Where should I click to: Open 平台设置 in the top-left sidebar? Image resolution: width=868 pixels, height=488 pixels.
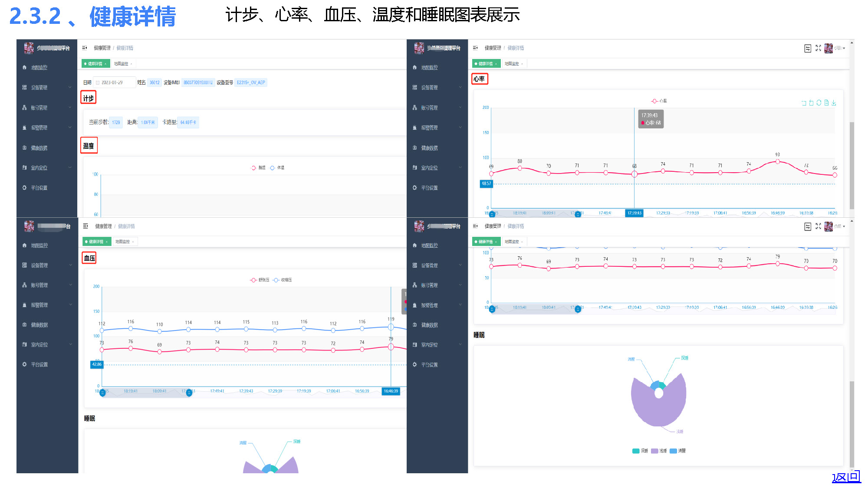pyautogui.click(x=39, y=188)
